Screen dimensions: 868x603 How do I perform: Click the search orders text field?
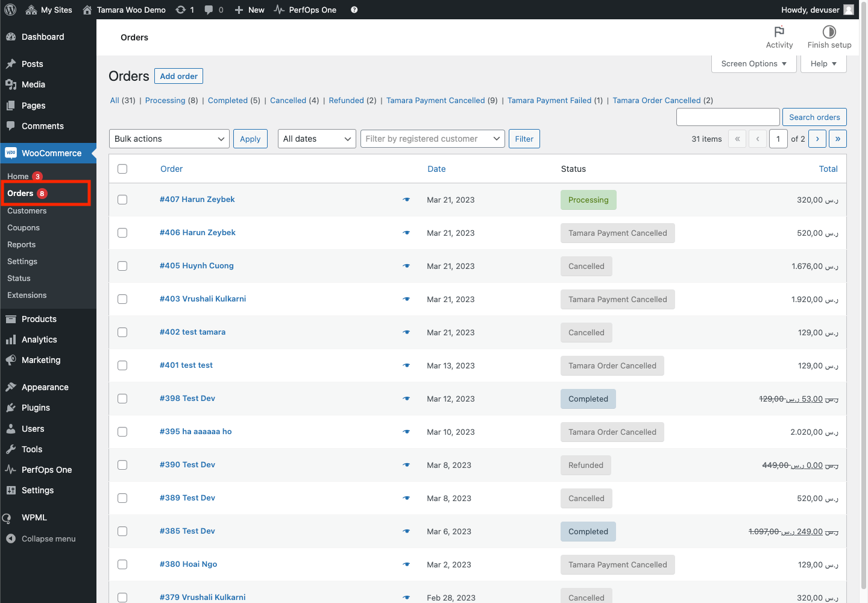point(728,117)
